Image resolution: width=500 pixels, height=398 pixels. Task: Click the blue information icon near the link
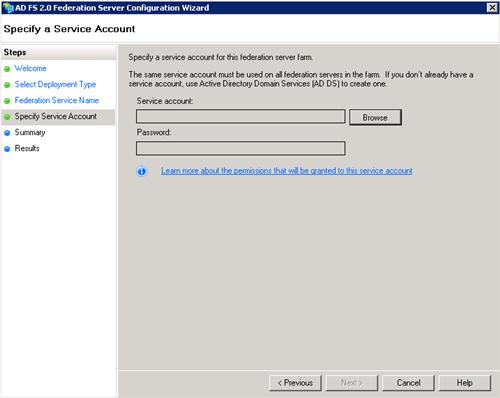[x=142, y=171]
